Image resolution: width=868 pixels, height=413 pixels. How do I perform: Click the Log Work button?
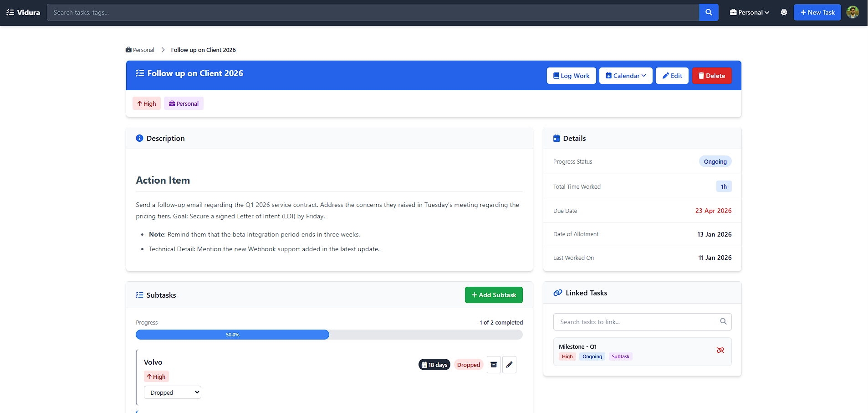[571, 76]
